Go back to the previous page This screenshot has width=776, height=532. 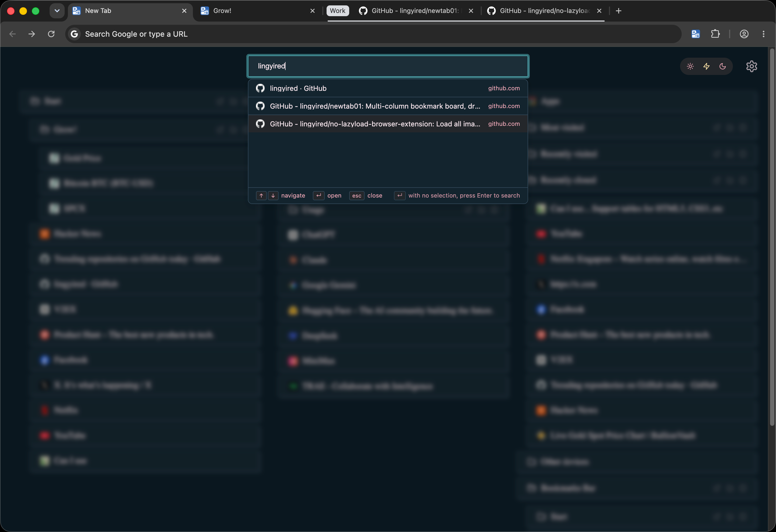pos(13,34)
